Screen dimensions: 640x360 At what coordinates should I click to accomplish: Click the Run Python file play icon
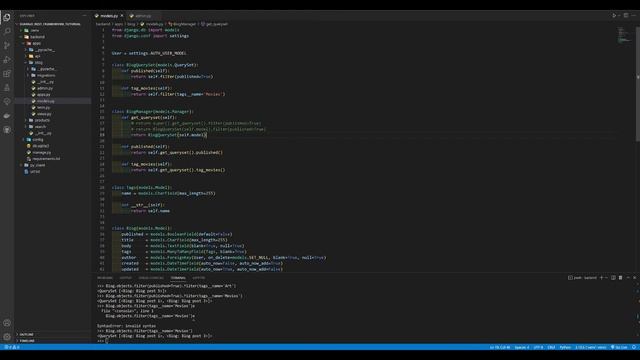[613, 16]
